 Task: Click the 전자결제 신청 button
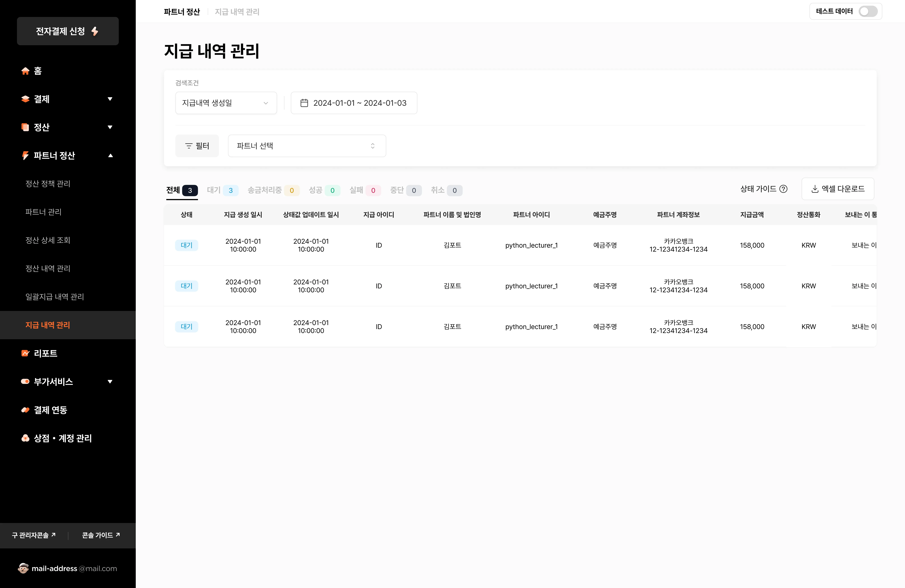pos(68,31)
